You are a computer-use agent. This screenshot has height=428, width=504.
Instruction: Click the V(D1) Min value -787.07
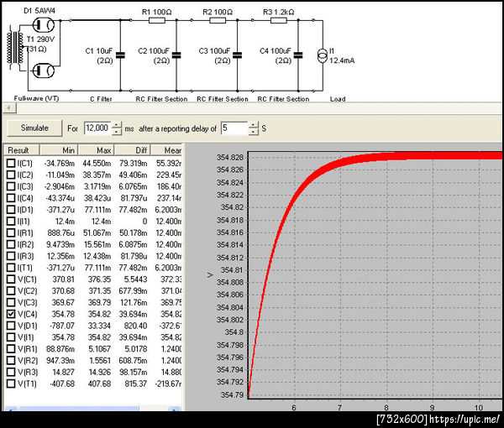pyautogui.click(x=62, y=326)
